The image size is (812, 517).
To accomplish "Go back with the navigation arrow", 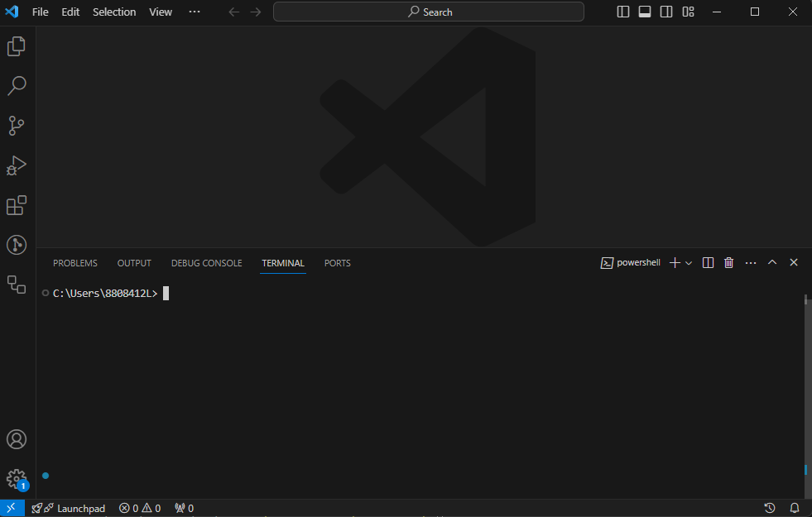I will (x=234, y=12).
